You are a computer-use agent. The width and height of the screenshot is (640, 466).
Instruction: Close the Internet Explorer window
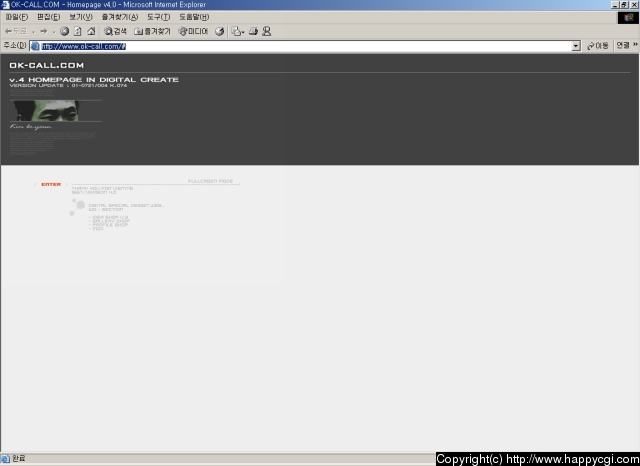click(x=634, y=5)
